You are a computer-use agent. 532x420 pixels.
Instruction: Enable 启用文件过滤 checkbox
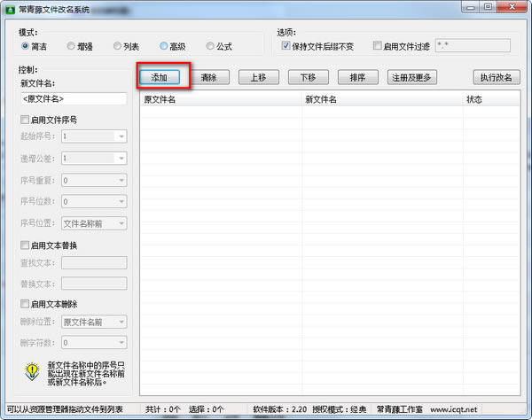pyautogui.click(x=377, y=45)
